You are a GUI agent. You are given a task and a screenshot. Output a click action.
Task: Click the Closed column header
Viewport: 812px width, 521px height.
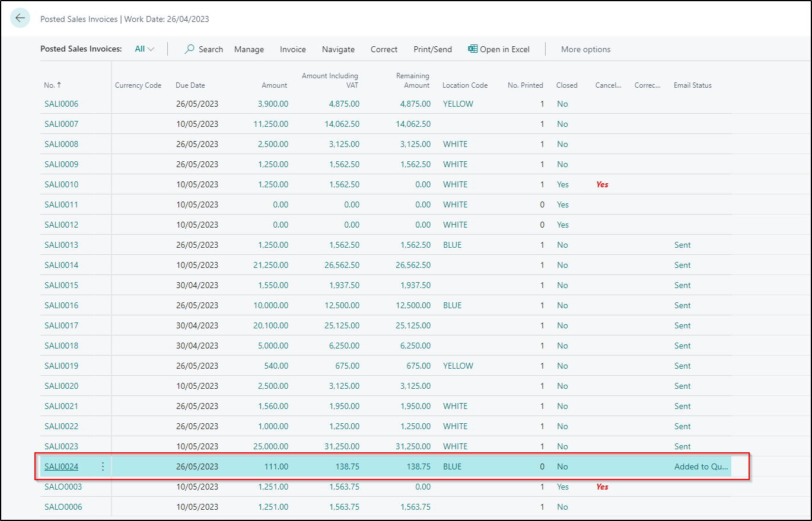[x=567, y=85]
